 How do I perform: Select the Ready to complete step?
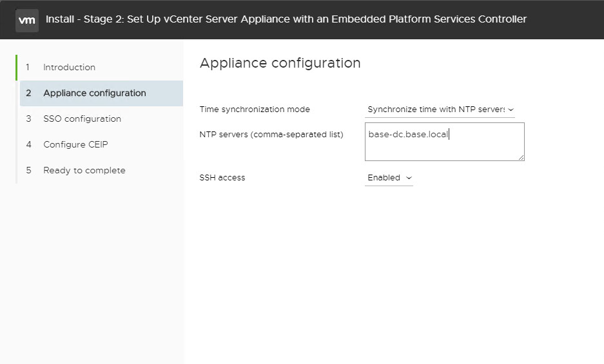(x=84, y=170)
